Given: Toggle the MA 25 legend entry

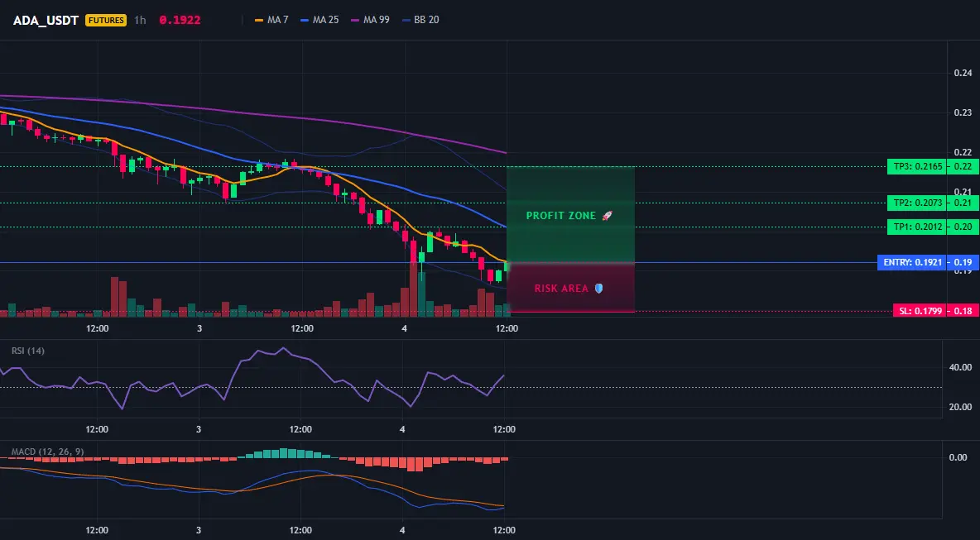Looking at the screenshot, I should (x=319, y=20).
